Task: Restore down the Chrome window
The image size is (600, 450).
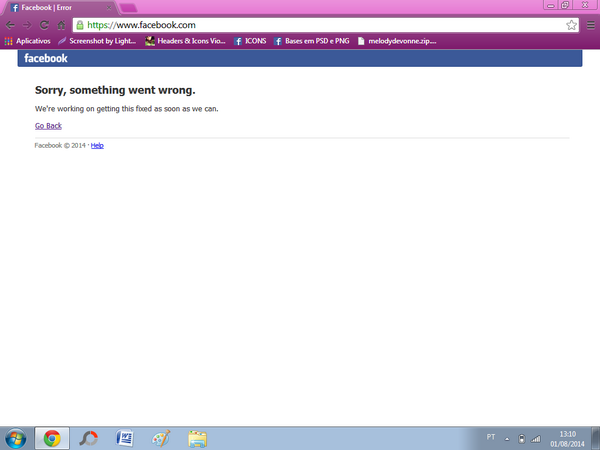Action: tap(565, 5)
